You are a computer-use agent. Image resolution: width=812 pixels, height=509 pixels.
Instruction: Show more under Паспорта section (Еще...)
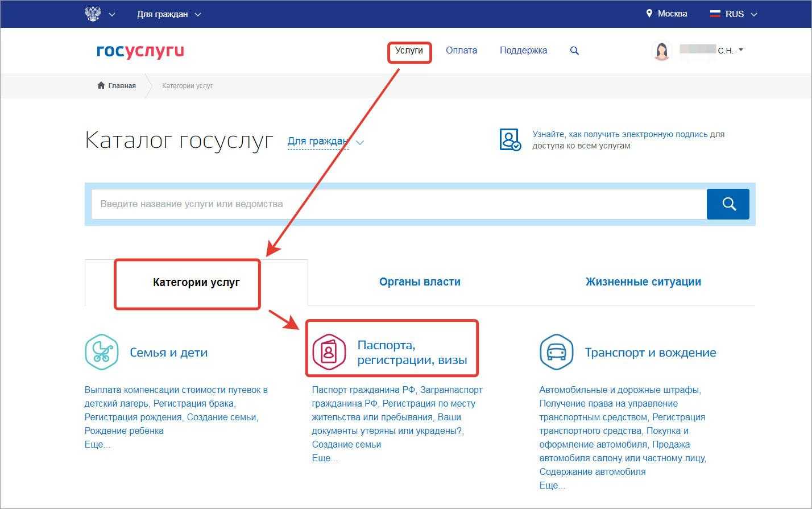[x=325, y=458]
